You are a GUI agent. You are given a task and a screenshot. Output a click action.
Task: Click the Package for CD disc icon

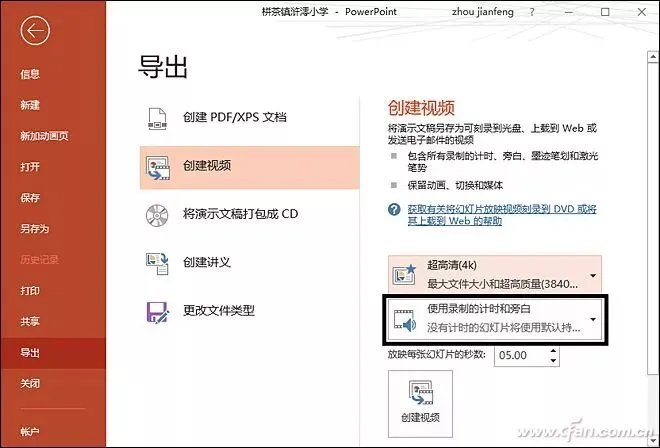click(157, 215)
